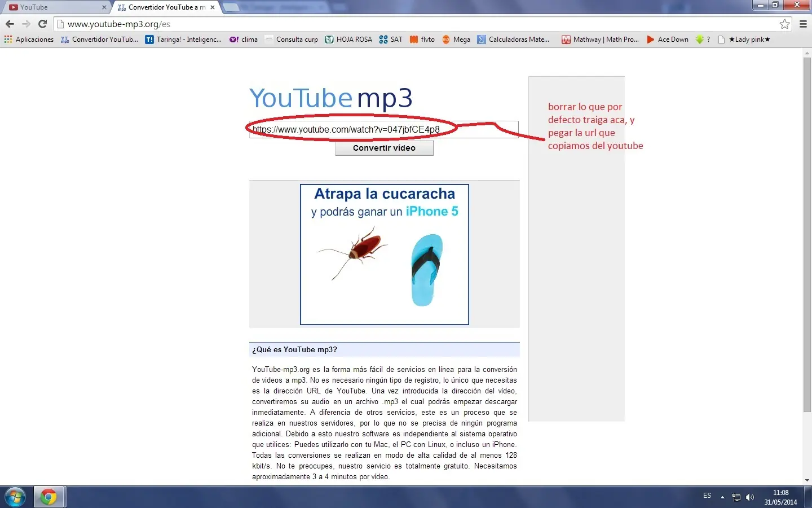Image resolution: width=812 pixels, height=508 pixels.
Task: Open the Ace Down bookmark
Action: coord(668,40)
